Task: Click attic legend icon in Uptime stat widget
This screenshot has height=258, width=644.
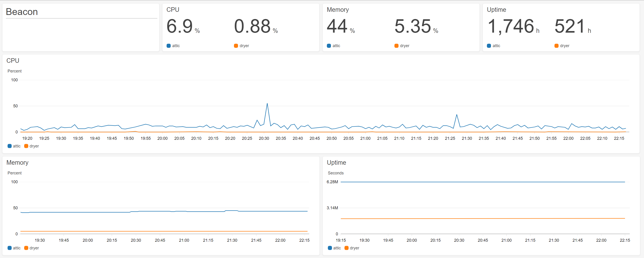Action: click(489, 46)
